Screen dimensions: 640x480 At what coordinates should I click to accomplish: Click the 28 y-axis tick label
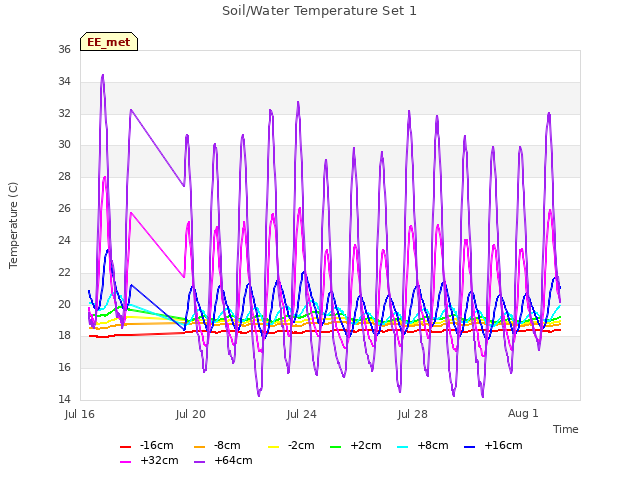(64, 176)
